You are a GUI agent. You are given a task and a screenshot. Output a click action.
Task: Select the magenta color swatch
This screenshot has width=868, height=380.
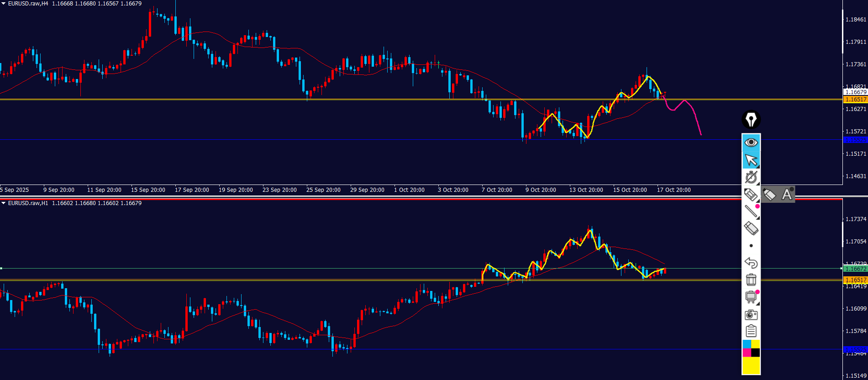pos(747,353)
